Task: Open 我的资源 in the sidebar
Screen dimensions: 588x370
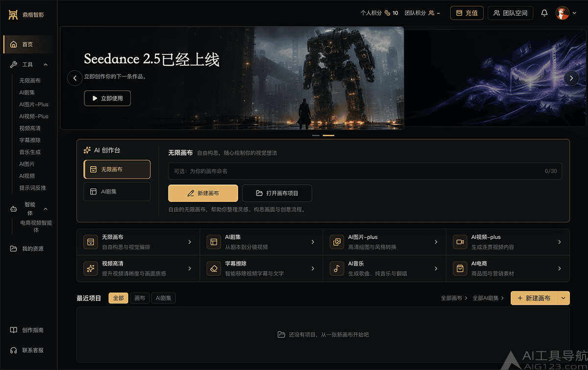Action: [28, 248]
